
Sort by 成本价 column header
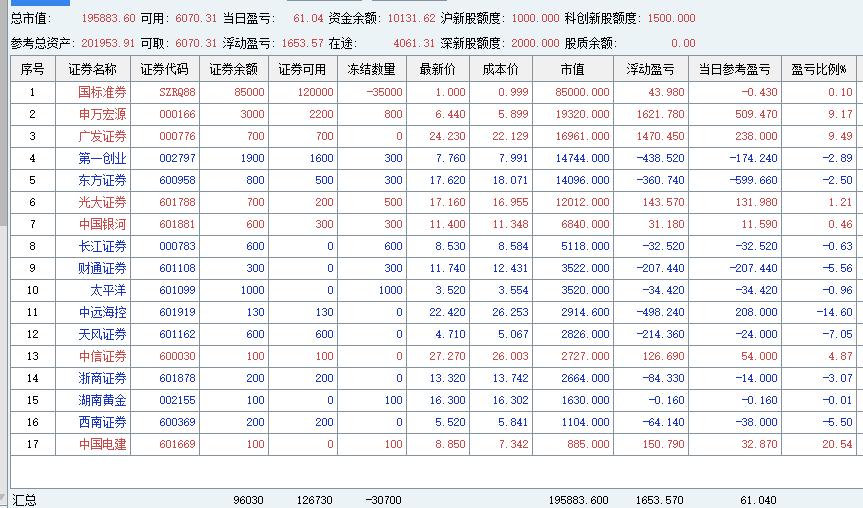click(x=500, y=69)
